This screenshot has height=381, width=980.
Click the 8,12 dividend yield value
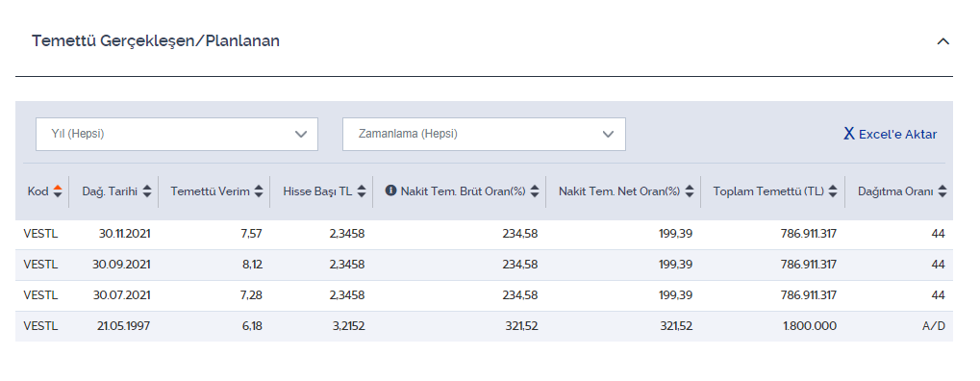pyautogui.click(x=252, y=265)
